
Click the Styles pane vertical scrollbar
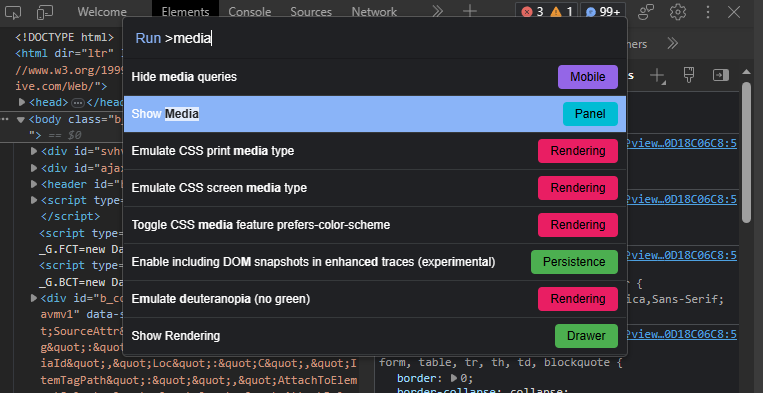click(x=746, y=153)
